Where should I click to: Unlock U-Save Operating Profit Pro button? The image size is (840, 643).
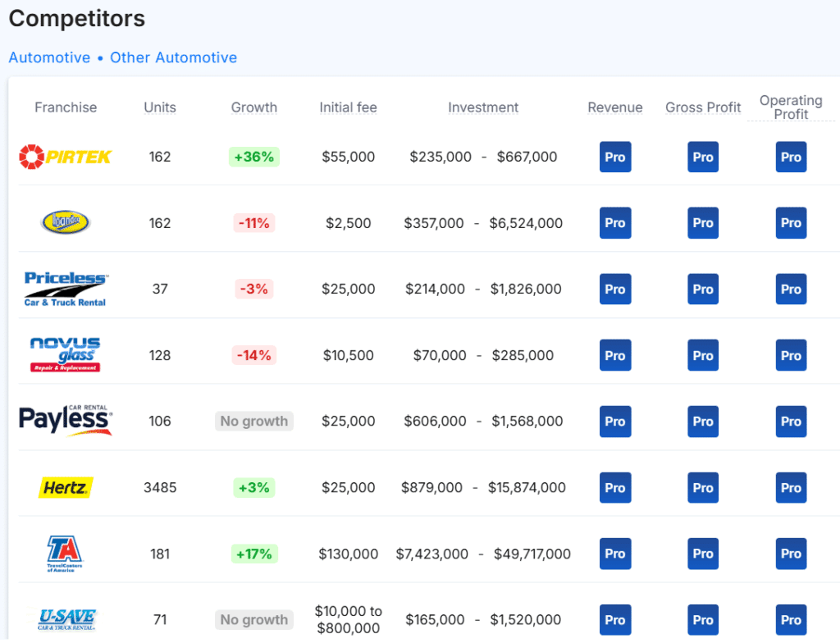click(x=791, y=620)
